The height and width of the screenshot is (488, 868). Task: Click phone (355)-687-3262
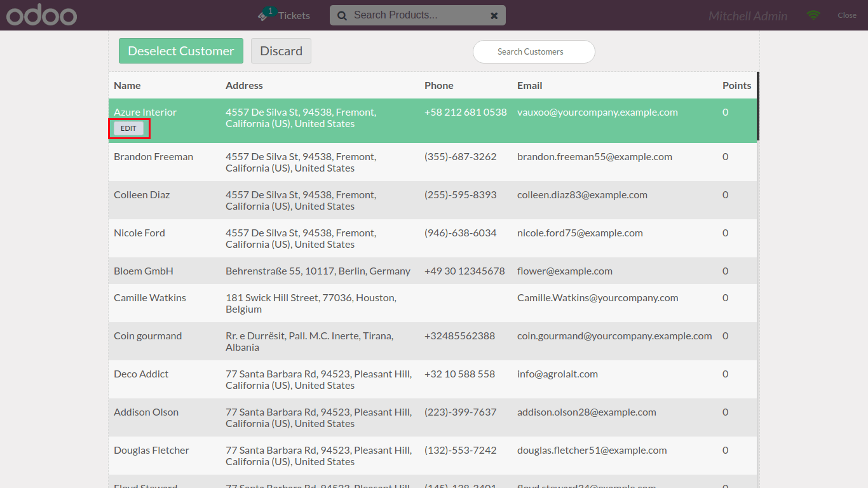461,156
